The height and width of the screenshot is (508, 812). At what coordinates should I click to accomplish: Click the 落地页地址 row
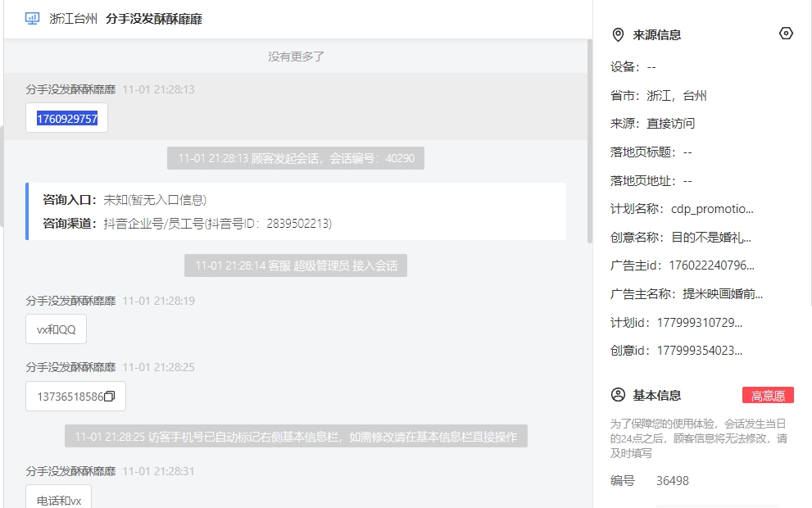click(651, 181)
